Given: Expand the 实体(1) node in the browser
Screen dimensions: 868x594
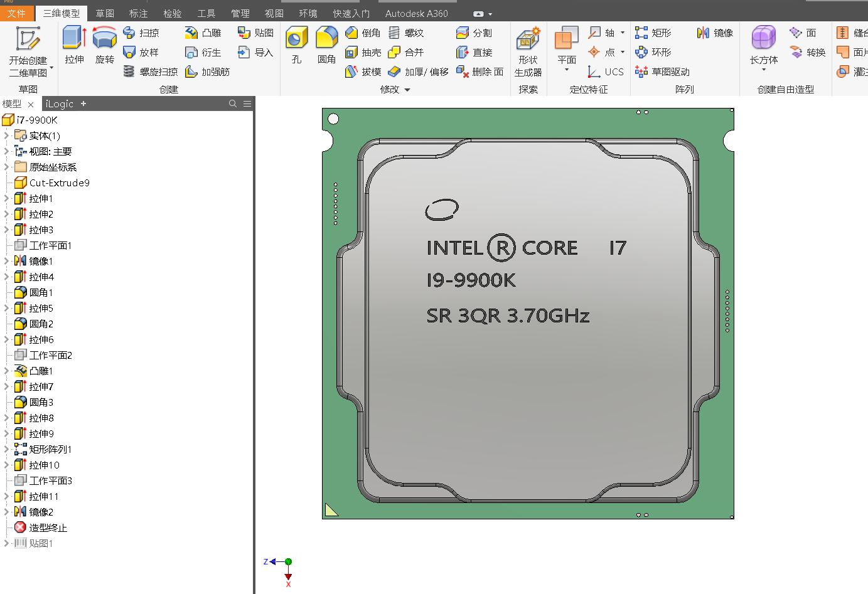Looking at the screenshot, I should 6,135.
